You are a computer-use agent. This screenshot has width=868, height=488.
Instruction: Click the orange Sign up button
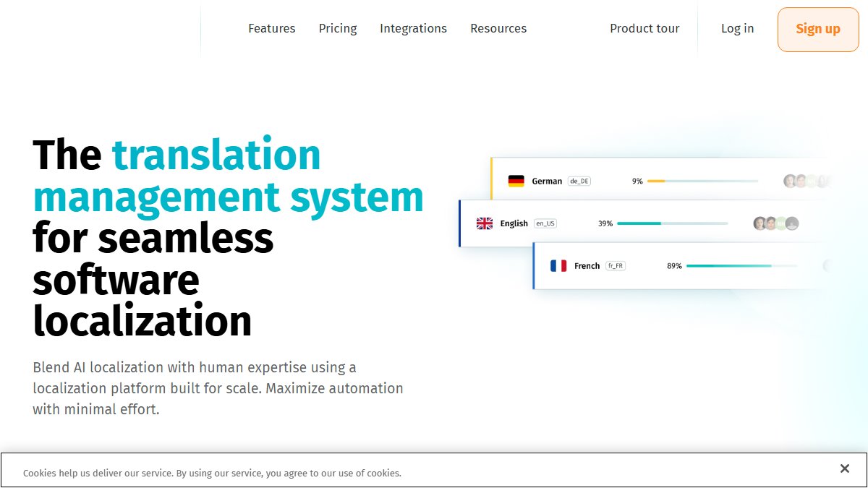tap(818, 30)
